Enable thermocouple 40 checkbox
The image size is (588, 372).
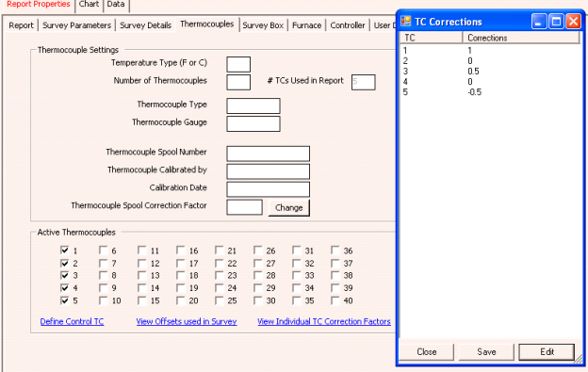(x=335, y=300)
